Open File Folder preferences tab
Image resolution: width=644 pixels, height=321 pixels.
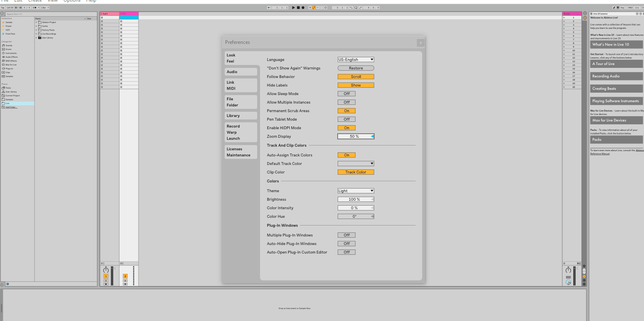[241, 102]
